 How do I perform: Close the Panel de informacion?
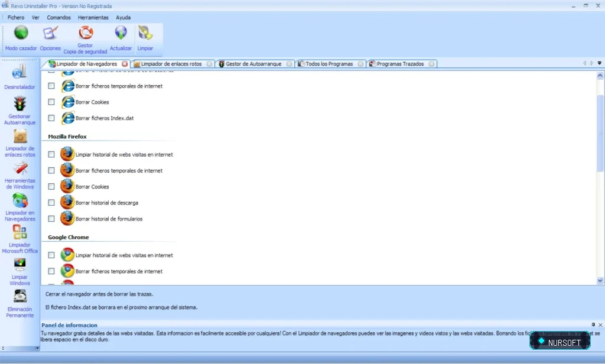(600, 324)
